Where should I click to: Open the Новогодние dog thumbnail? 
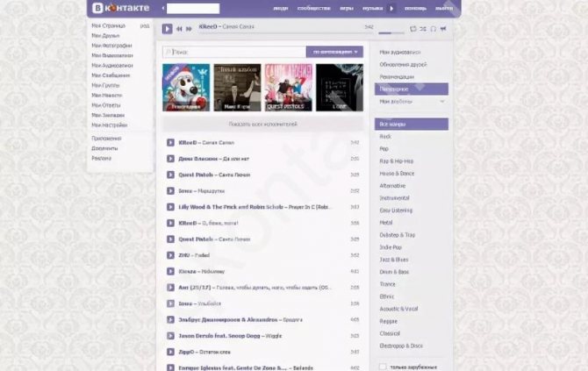point(186,88)
